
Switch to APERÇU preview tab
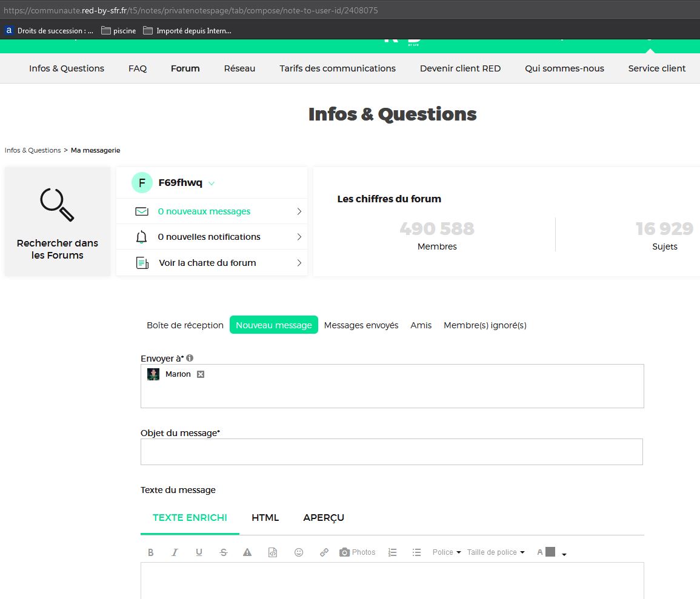click(x=324, y=518)
